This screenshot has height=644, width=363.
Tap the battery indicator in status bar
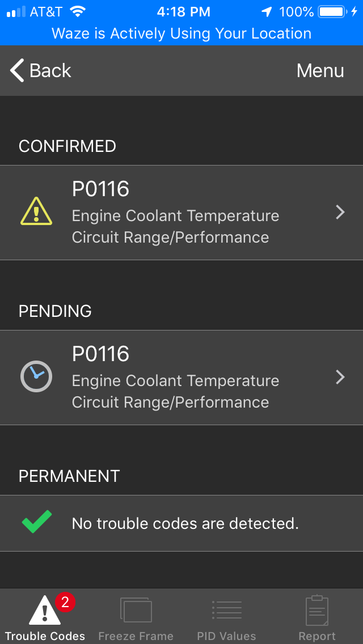coord(332,11)
